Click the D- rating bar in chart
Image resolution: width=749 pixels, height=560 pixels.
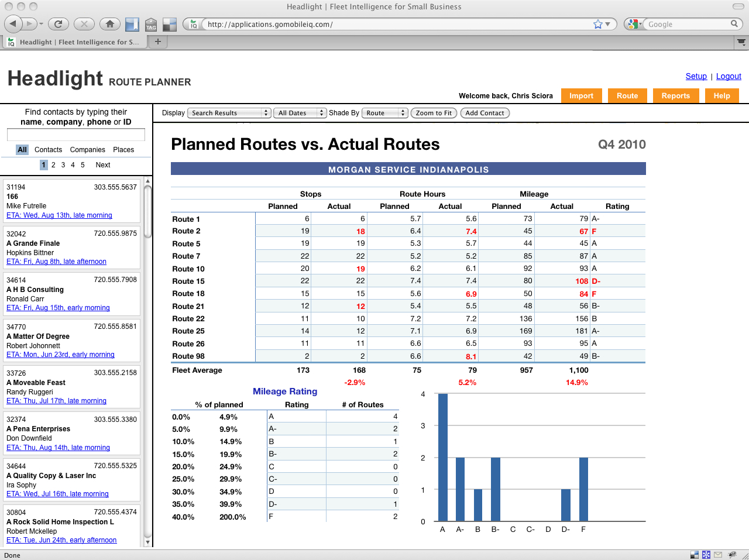pos(565,505)
